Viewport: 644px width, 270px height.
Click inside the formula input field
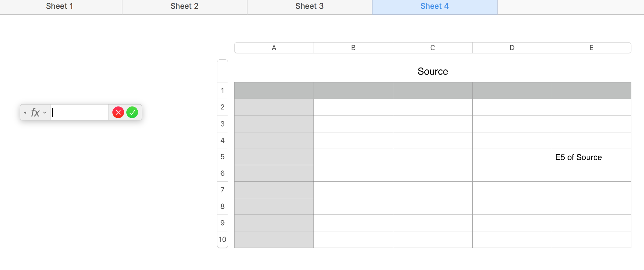click(x=79, y=112)
